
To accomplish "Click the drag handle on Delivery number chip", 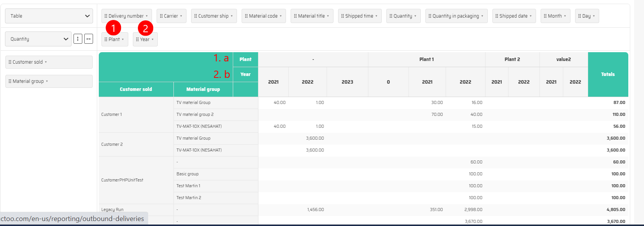I will [106, 16].
